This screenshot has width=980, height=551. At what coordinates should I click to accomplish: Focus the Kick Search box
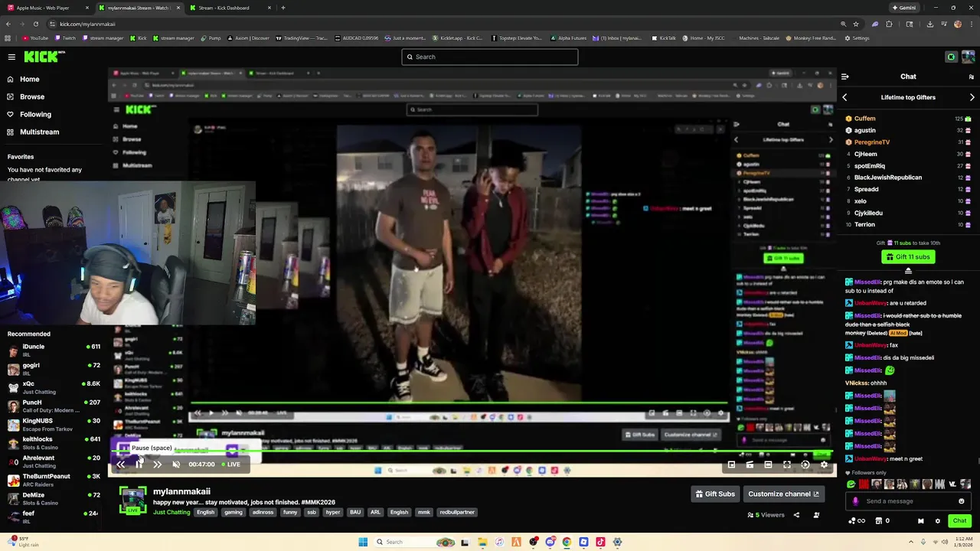point(490,57)
